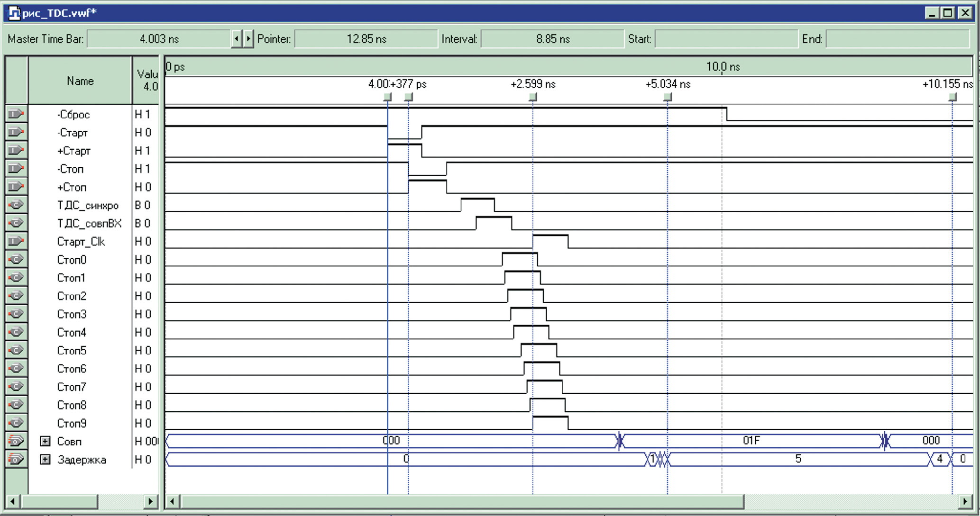Click input pin icon of Старт_Clk signal
This screenshot has width=980, height=516.
click(16, 242)
